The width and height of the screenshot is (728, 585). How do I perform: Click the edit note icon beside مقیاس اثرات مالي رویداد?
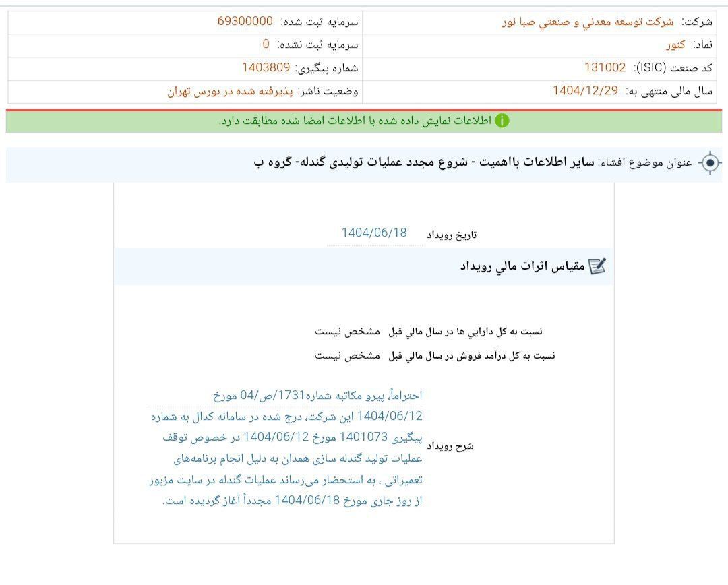pos(597,266)
